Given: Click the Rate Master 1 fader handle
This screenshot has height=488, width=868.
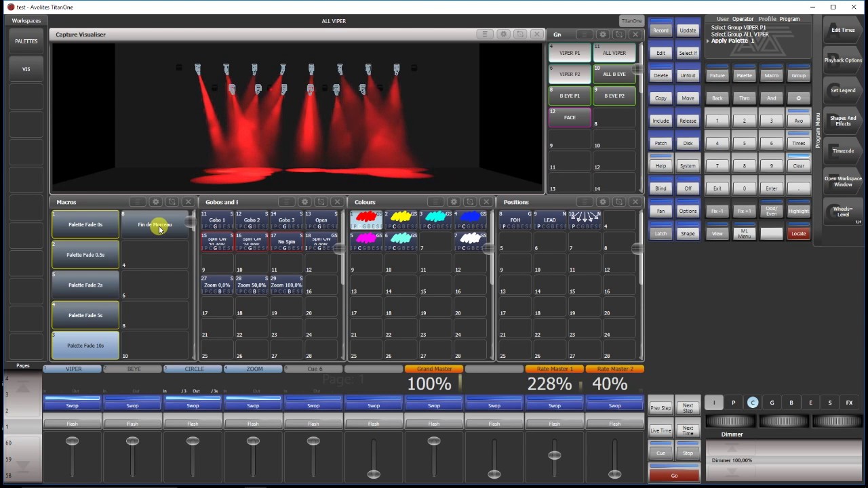Looking at the screenshot, I should [x=555, y=455].
